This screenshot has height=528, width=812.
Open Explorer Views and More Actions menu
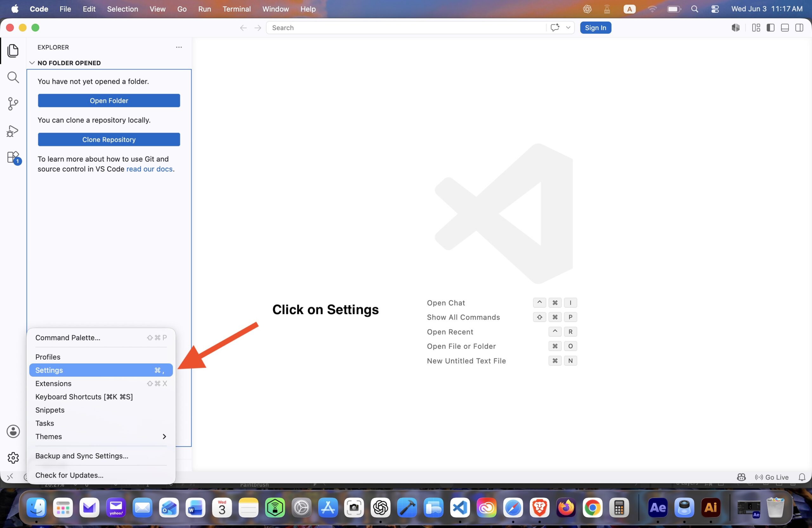[x=179, y=47]
